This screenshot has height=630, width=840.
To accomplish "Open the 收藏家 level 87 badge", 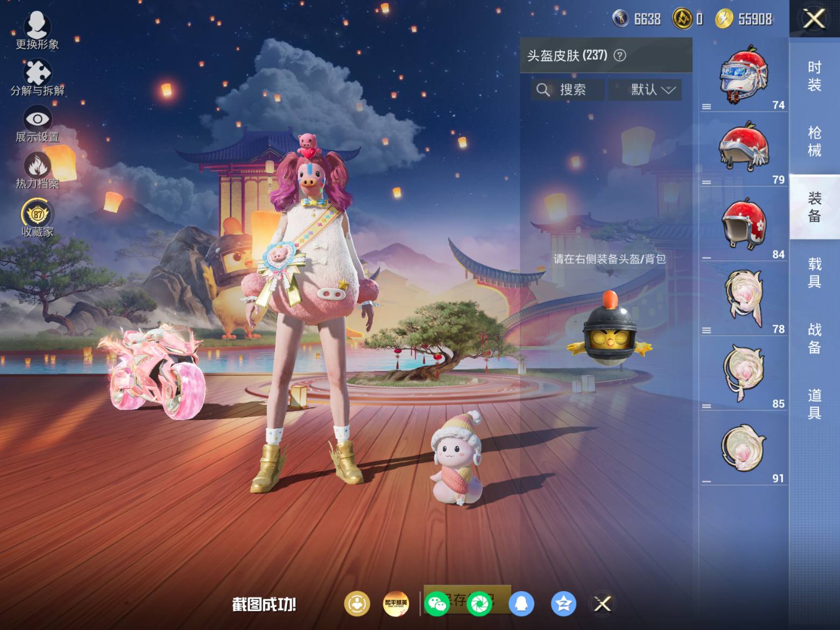I will point(37,218).
